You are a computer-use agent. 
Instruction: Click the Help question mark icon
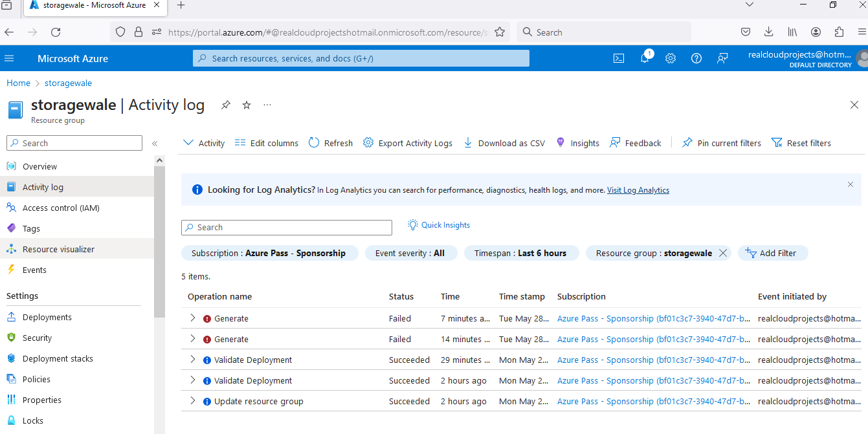click(696, 58)
